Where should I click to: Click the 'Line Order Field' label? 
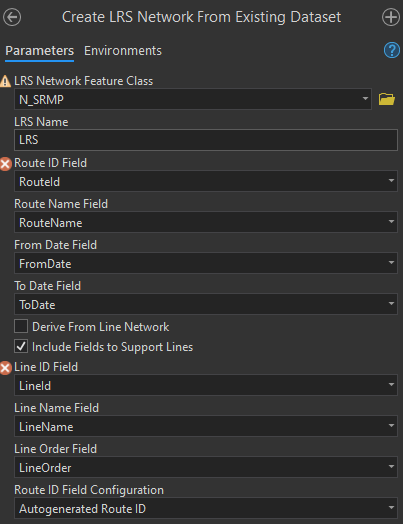click(x=55, y=449)
